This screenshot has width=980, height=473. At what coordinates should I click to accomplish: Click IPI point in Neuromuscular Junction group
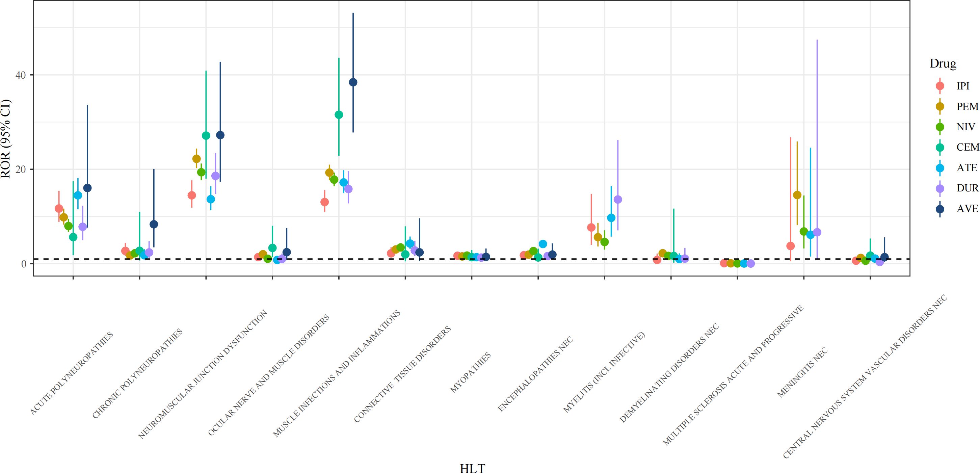(x=192, y=195)
